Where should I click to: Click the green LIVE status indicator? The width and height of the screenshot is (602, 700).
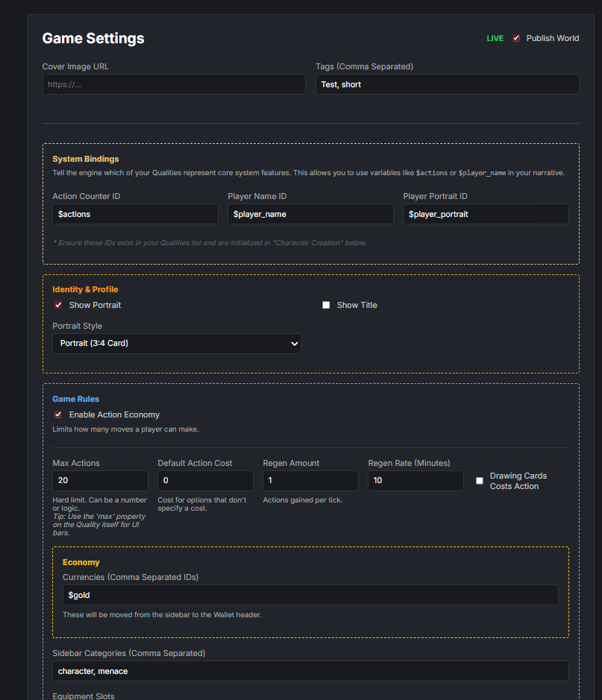point(495,38)
